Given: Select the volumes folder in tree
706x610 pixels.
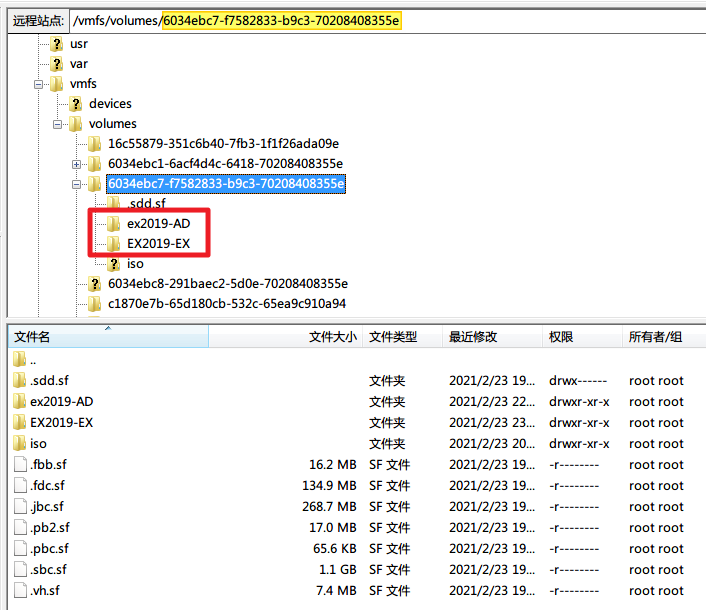Looking at the screenshot, I should click(x=113, y=124).
